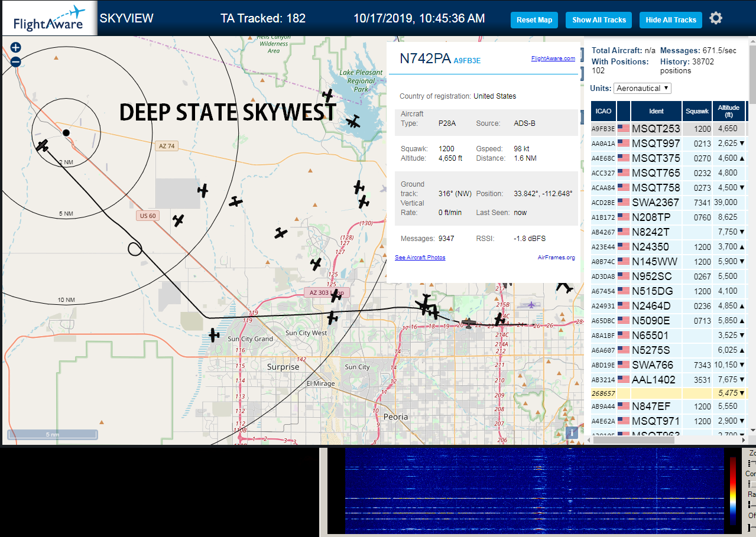Select the MSQT253 row in aircraft table
Image resolution: width=756 pixels, height=537 pixels.
tap(669, 128)
